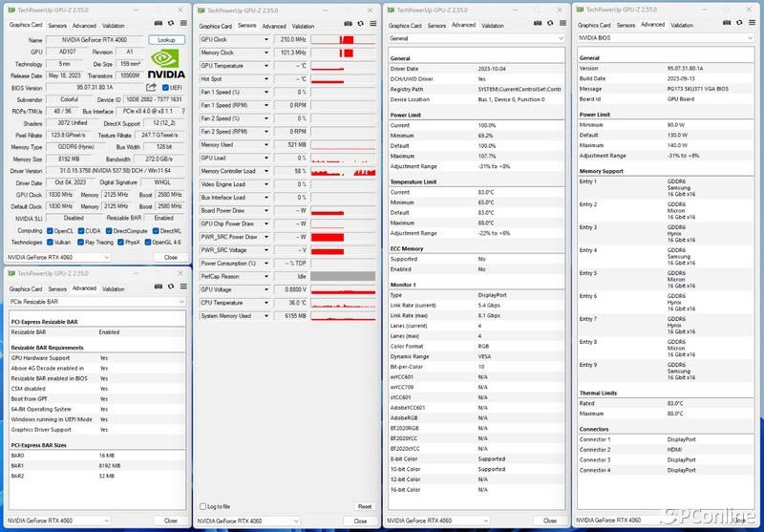
Task: Toggle the Ray Tracing checkbox
Action: [81, 243]
